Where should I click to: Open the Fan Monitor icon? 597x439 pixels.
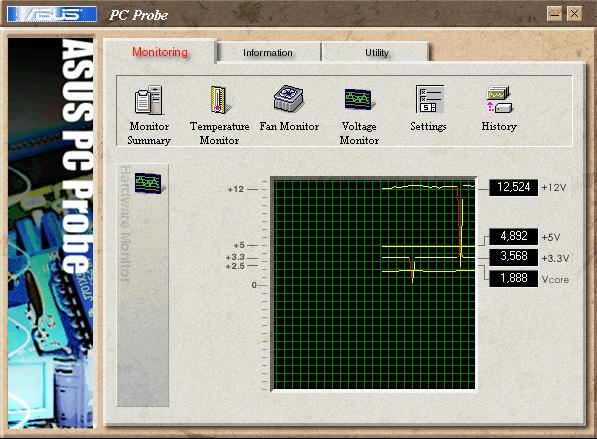coord(289,99)
